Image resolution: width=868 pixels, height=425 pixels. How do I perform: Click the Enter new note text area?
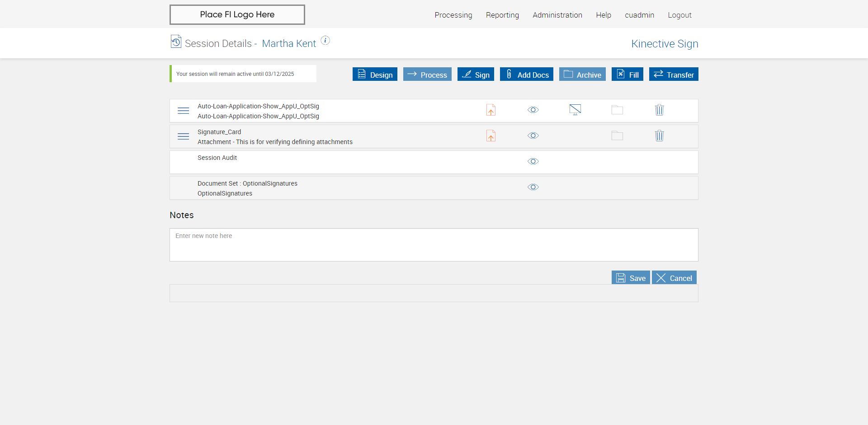[x=434, y=245]
